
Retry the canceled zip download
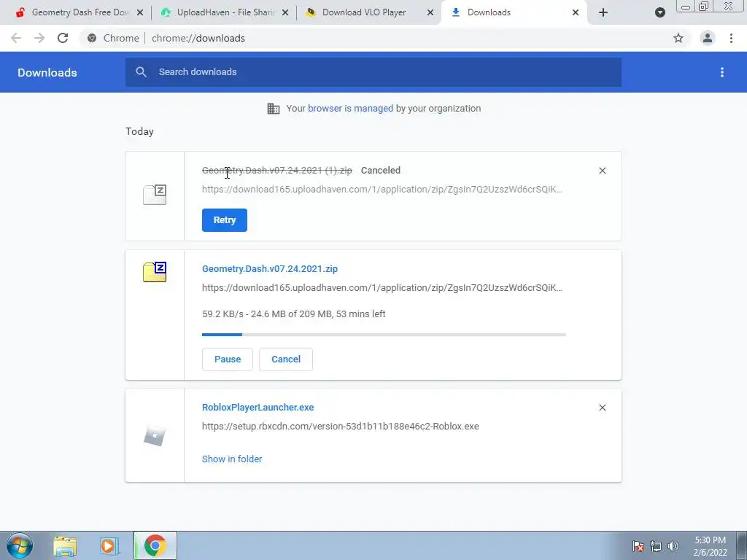[x=225, y=220]
